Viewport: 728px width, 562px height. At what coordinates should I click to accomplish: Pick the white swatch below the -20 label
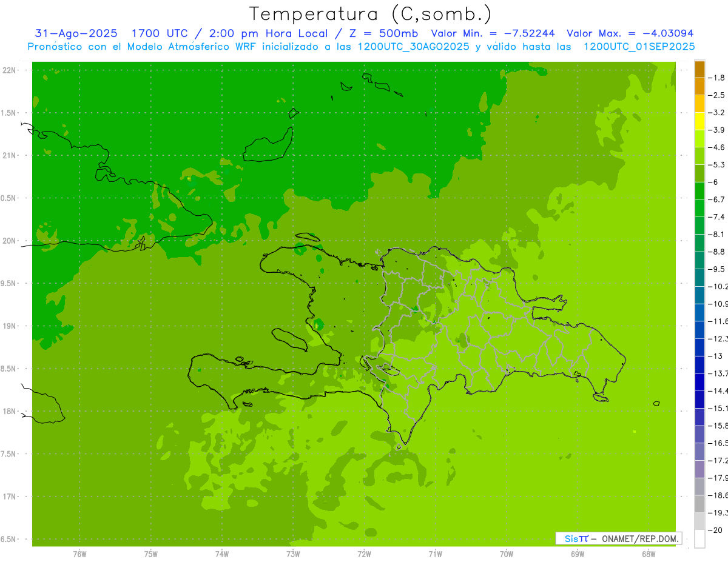(699, 538)
